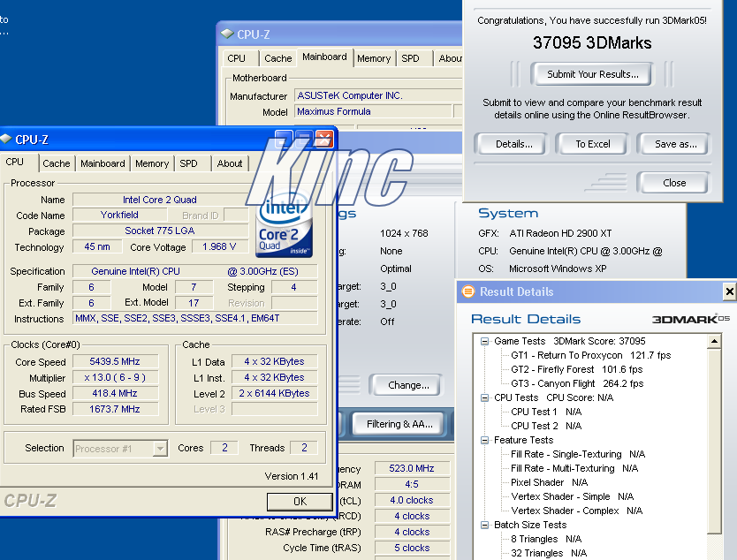Collapse the Game Tests tree node
The image size is (737, 560).
tap(485, 341)
